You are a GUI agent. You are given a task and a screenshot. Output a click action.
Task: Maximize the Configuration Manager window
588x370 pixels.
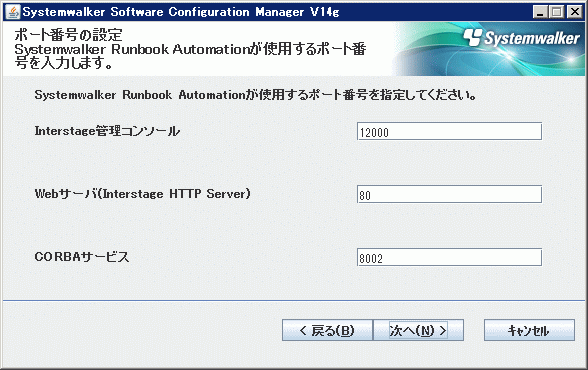(x=557, y=12)
